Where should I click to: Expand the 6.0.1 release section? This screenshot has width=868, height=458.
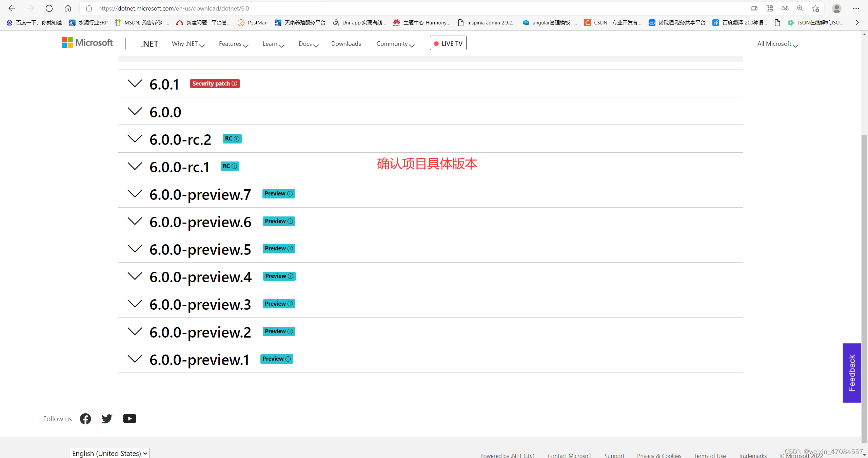[135, 83]
